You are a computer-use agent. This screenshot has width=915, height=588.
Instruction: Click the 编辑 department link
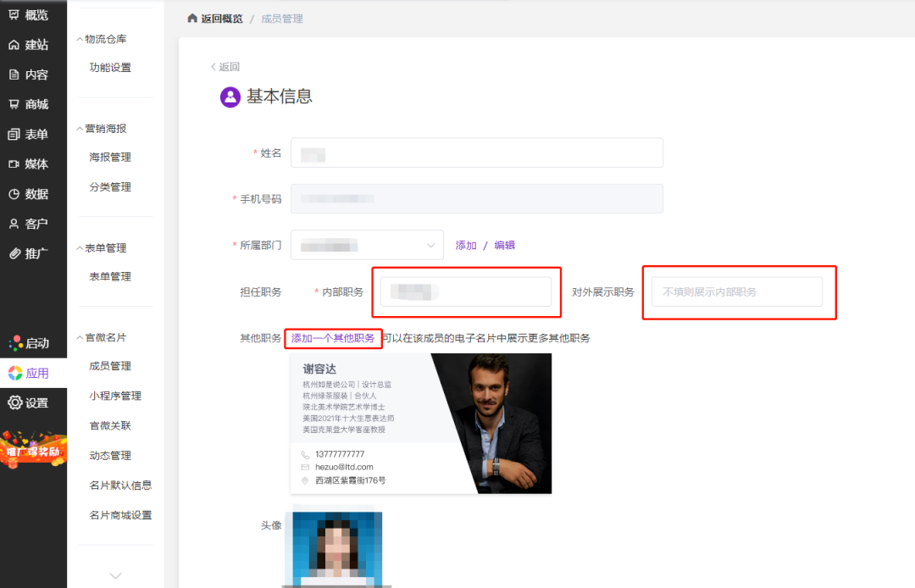[505, 245]
